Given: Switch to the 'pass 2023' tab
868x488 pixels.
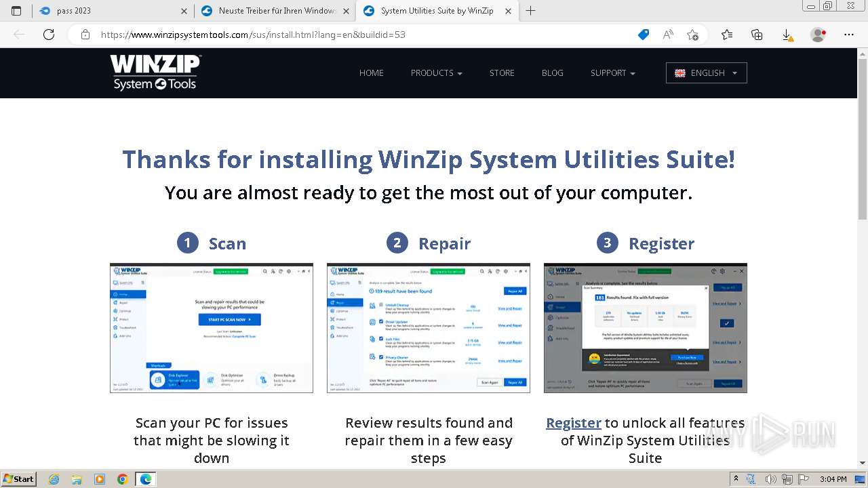Looking at the screenshot, I should coord(113,11).
